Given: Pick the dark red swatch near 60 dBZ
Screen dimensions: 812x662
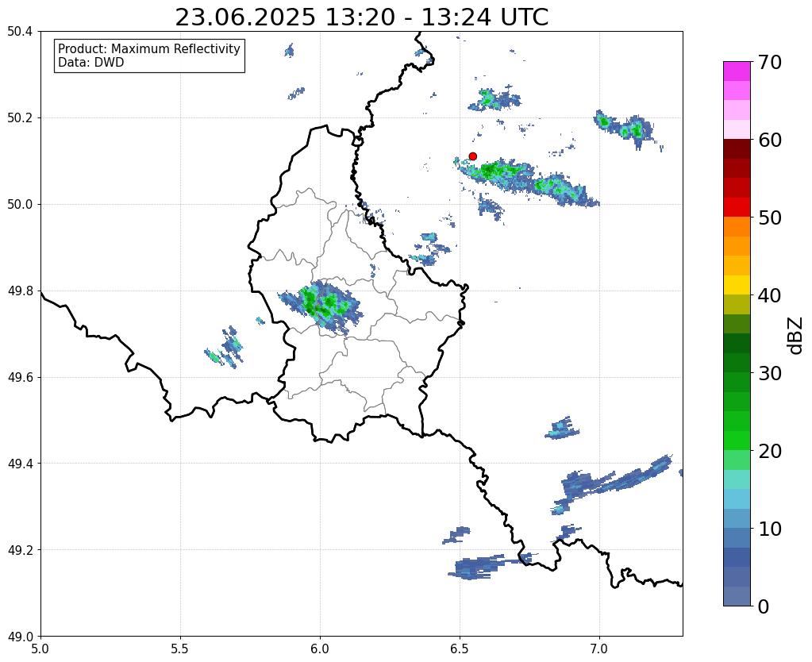Looking at the screenshot, I should [737, 148].
